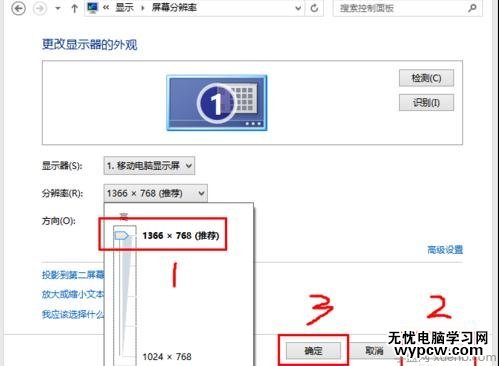Select monitor 1 thumbnail
This screenshot has height=366, width=499.
[217, 103]
